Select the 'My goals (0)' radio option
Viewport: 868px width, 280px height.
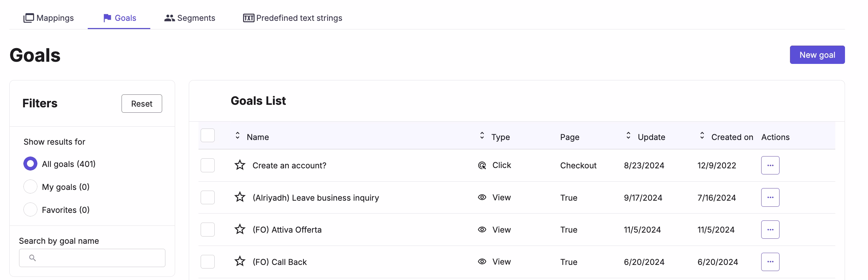tap(31, 187)
